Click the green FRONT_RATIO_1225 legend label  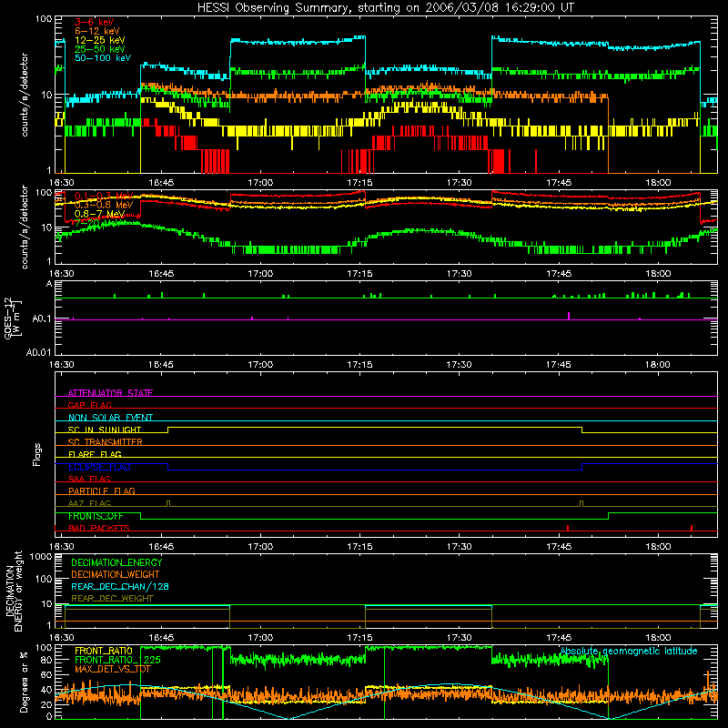coord(117,660)
